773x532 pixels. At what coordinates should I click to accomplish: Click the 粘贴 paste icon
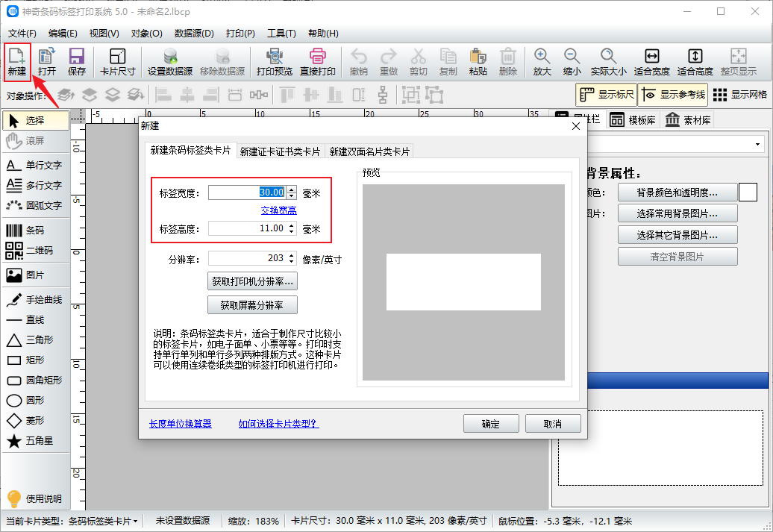(478, 62)
